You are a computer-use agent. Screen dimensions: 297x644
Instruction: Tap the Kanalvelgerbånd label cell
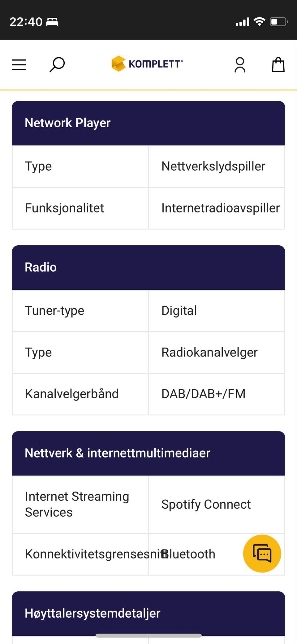pos(80,394)
